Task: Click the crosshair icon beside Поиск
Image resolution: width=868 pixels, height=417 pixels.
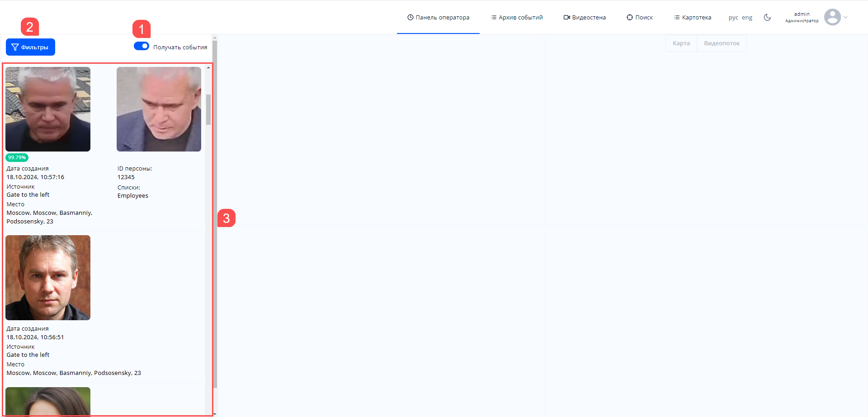Action: 630,18
